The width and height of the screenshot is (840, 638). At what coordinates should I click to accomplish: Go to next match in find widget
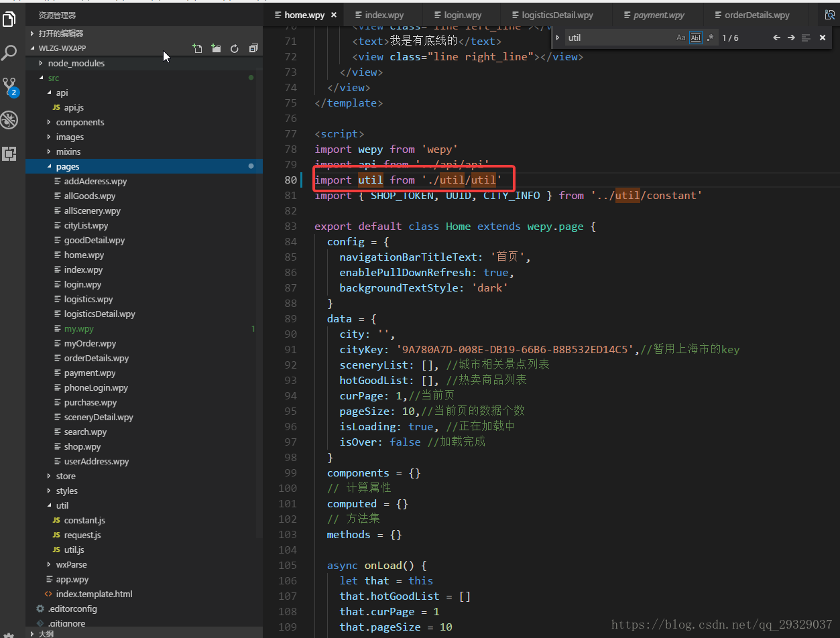pyautogui.click(x=791, y=38)
